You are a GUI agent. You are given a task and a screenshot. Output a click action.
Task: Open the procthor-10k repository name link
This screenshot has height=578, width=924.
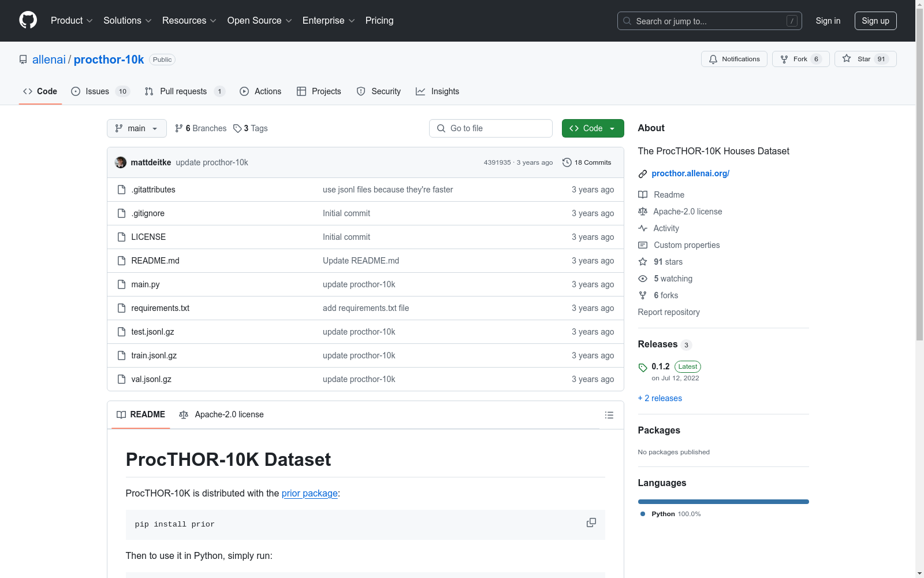point(109,60)
